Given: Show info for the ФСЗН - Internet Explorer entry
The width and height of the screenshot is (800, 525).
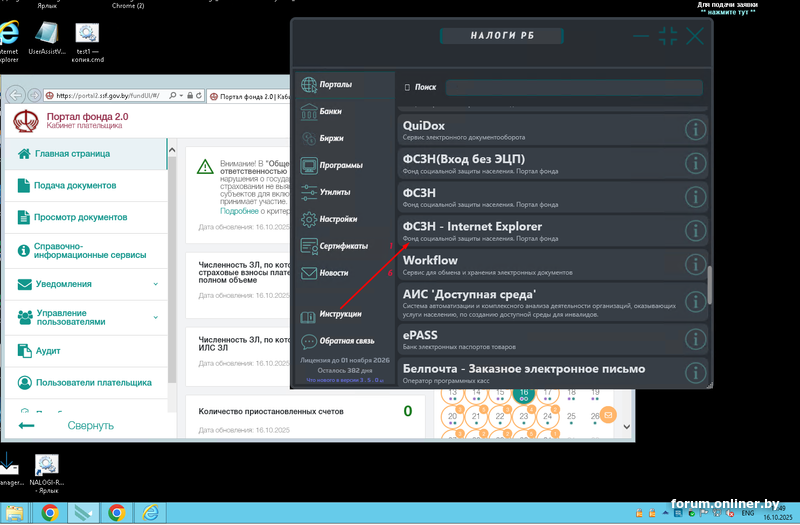Looking at the screenshot, I should pos(695,231).
